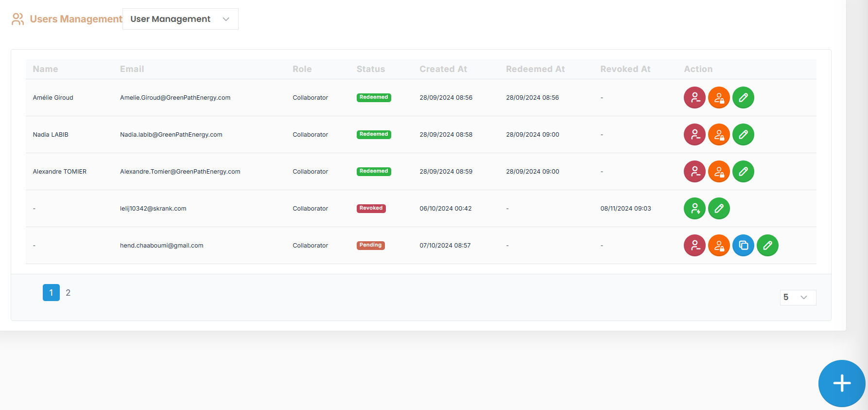Screen dimensions: 868x410
Task: Click the red remove-user icon for Nadia LABIB
Action: [x=694, y=135]
